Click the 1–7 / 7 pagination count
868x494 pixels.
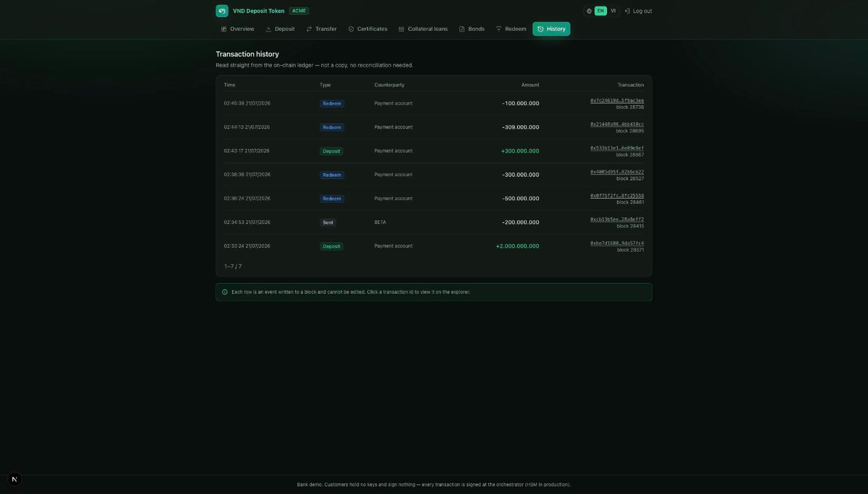[233, 266]
